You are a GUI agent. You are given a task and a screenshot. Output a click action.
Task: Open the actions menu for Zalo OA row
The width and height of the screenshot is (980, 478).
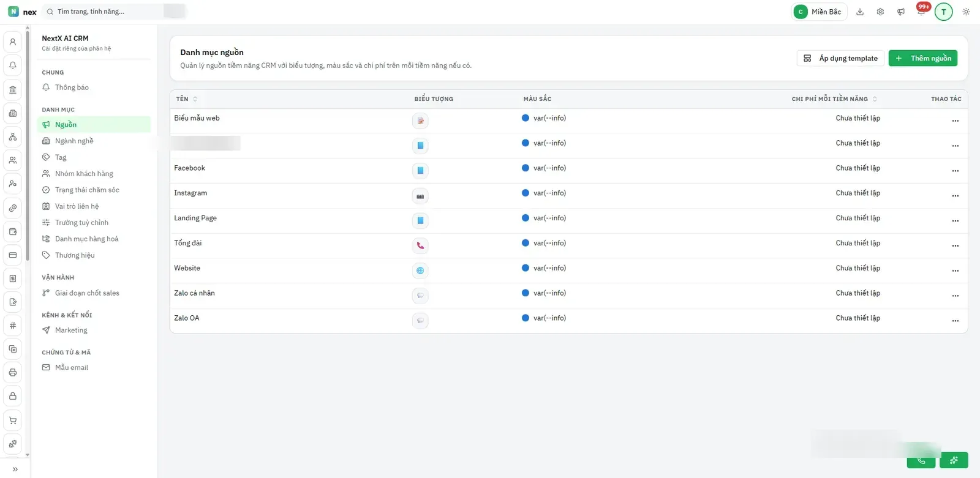(955, 321)
